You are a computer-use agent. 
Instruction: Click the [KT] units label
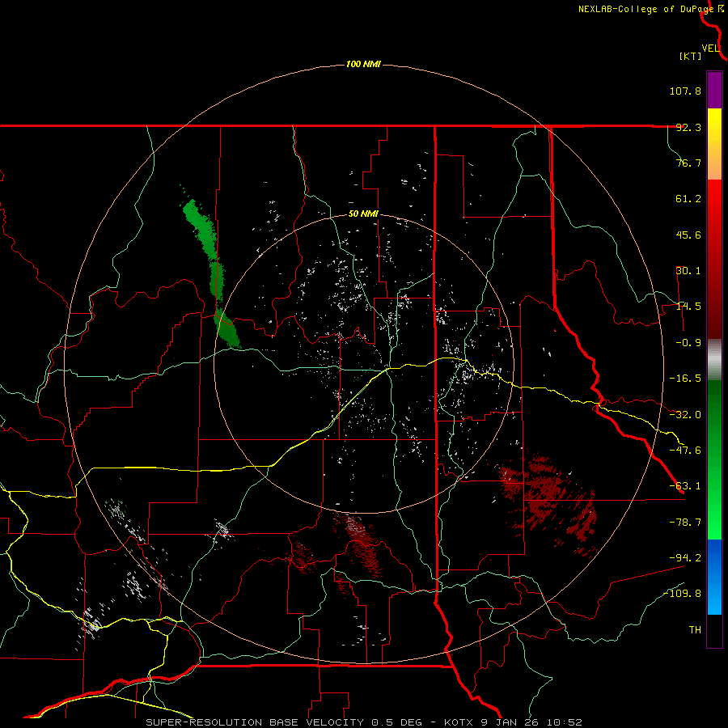point(691,56)
